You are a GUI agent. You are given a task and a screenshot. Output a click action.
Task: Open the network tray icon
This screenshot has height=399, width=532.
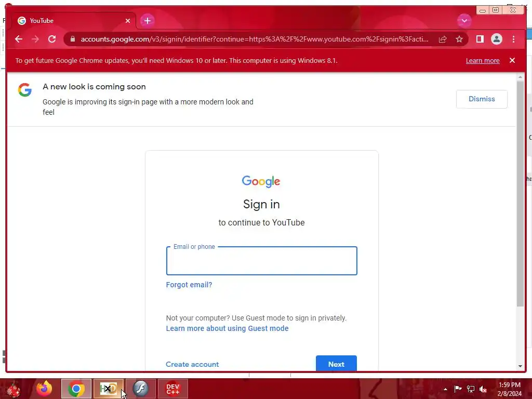point(471,389)
